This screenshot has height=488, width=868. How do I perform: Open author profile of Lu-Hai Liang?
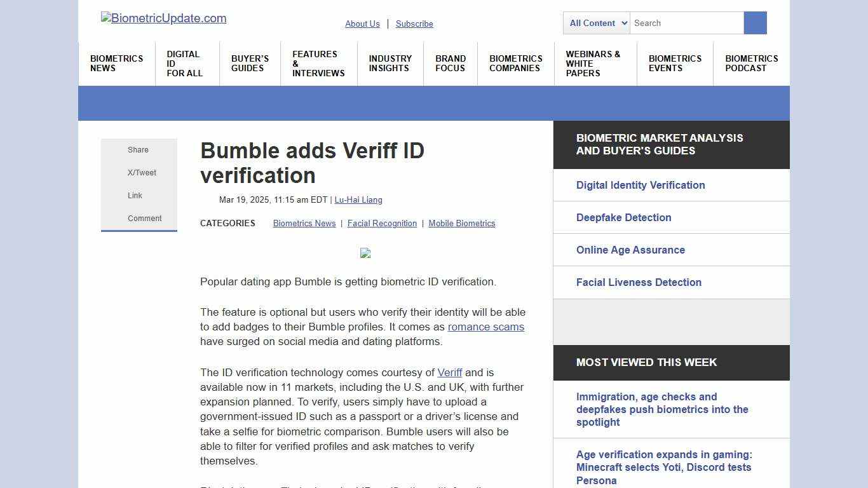coord(358,200)
